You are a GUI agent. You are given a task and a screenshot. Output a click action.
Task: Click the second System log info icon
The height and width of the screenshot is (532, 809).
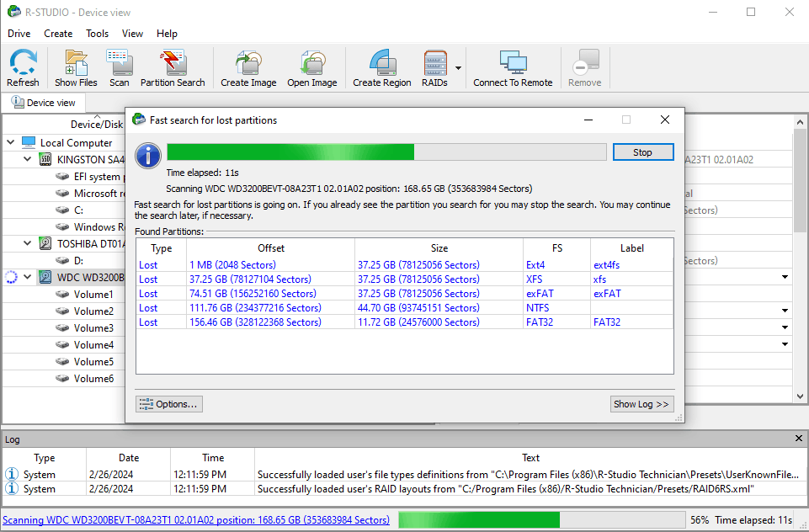pyautogui.click(x=11, y=488)
